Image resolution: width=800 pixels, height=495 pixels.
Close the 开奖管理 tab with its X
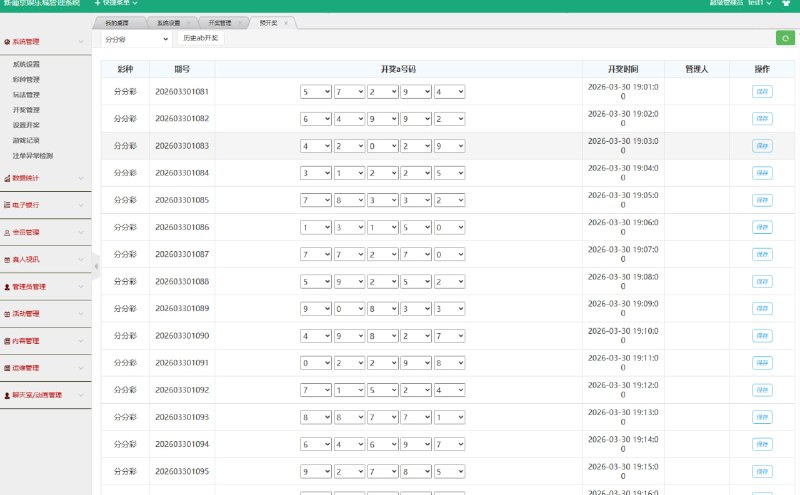click(x=237, y=22)
